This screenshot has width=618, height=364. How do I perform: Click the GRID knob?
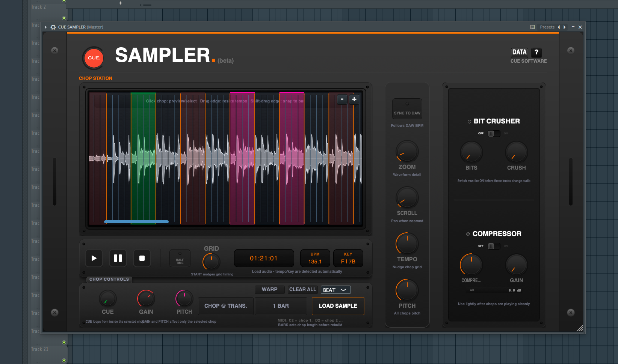pos(212,262)
